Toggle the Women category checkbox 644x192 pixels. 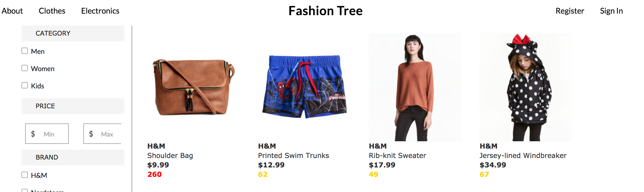point(25,68)
